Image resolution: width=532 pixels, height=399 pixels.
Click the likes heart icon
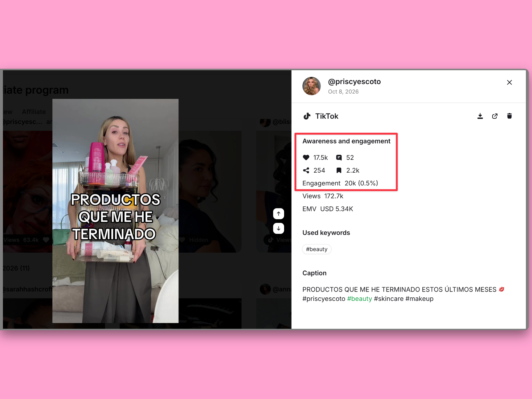(x=306, y=157)
